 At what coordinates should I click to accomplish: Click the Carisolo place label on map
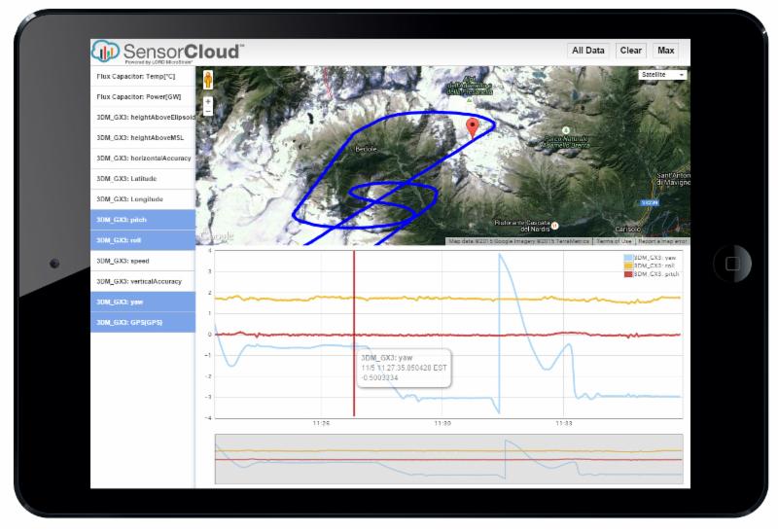[x=627, y=230]
